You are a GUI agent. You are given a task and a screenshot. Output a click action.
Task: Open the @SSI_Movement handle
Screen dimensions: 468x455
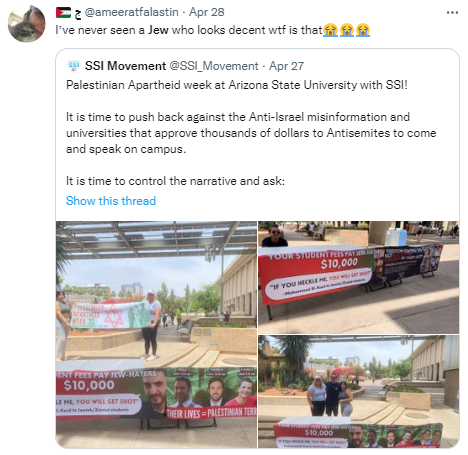coord(214,66)
